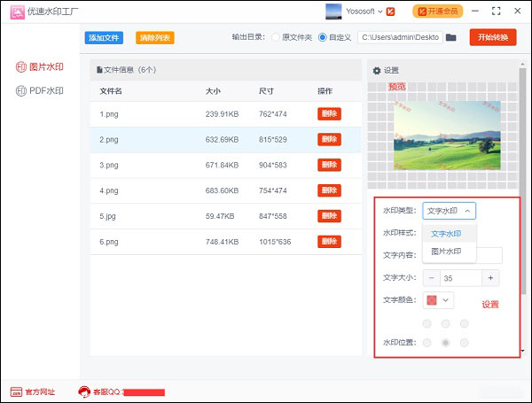The height and width of the screenshot is (403, 532).
Task: Click the file icon next to 文件信息
Action: pyautogui.click(x=99, y=70)
